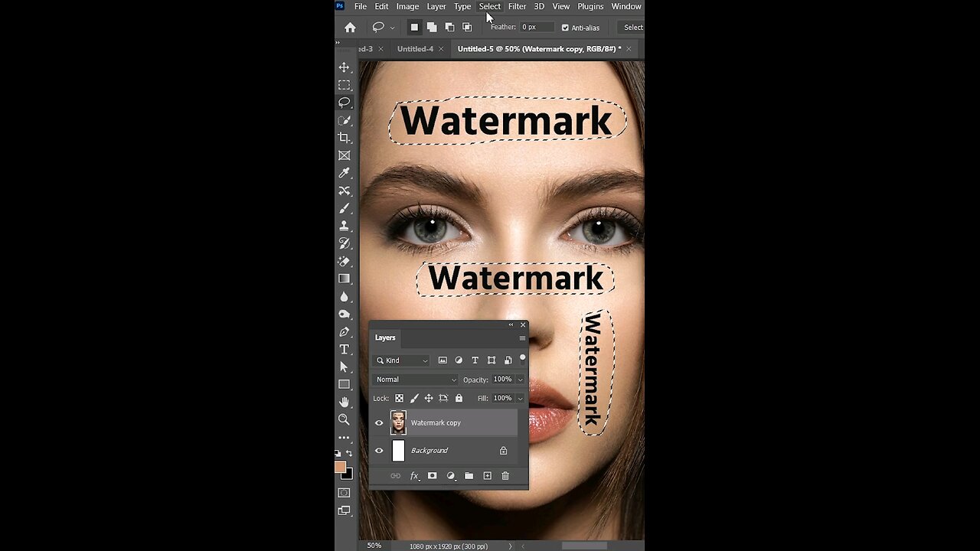
Task: Open the Normal blending mode dropdown
Action: pyautogui.click(x=416, y=380)
